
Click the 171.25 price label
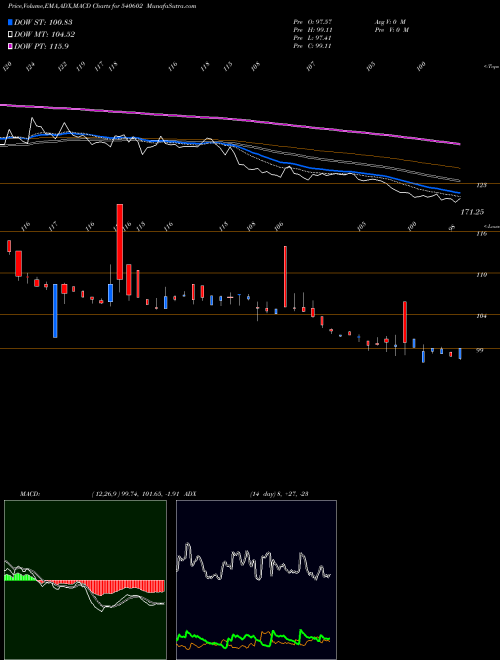(x=472, y=212)
